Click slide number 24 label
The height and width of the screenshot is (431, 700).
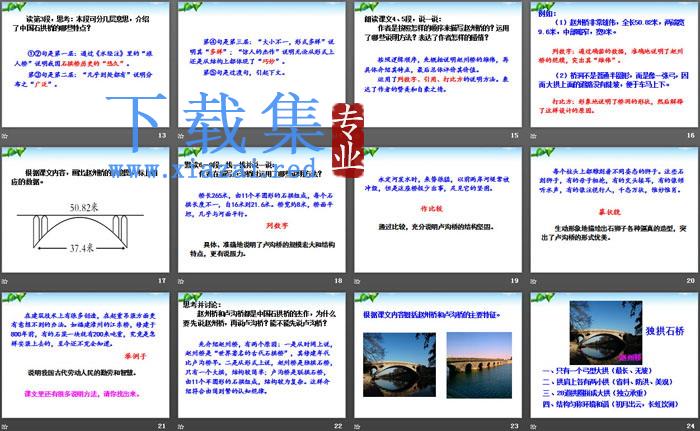coord(691,426)
